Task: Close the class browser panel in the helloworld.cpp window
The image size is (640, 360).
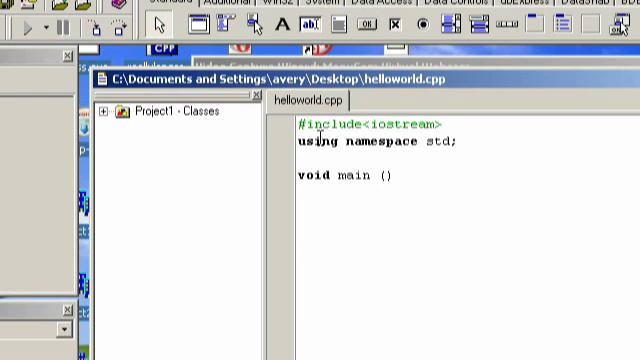Action: (x=256, y=95)
